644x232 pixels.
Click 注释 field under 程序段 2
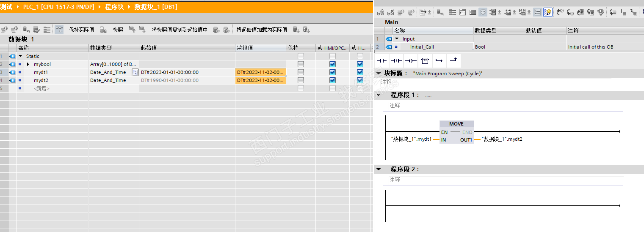coord(506,180)
